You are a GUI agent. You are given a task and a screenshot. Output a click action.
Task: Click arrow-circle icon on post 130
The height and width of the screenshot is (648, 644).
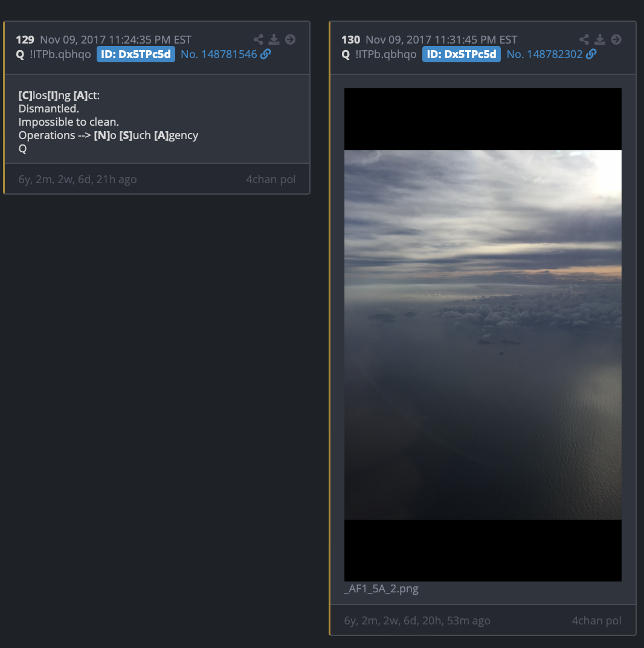point(616,40)
